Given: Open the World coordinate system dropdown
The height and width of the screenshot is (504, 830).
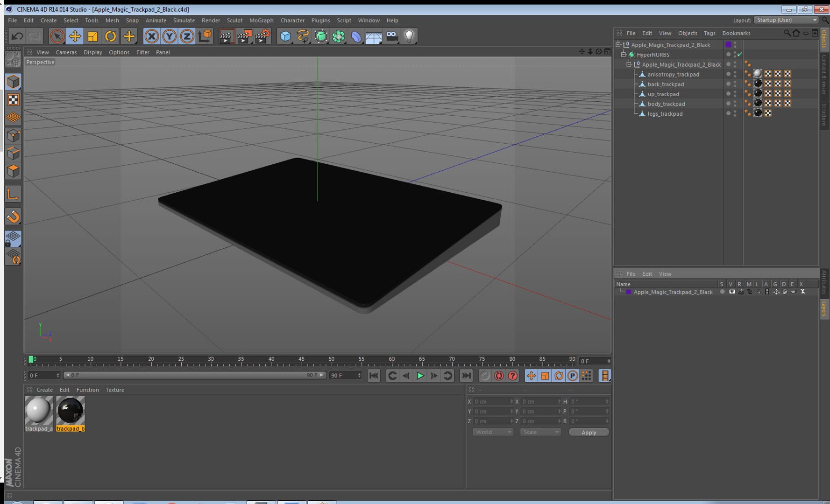Looking at the screenshot, I should coord(492,432).
